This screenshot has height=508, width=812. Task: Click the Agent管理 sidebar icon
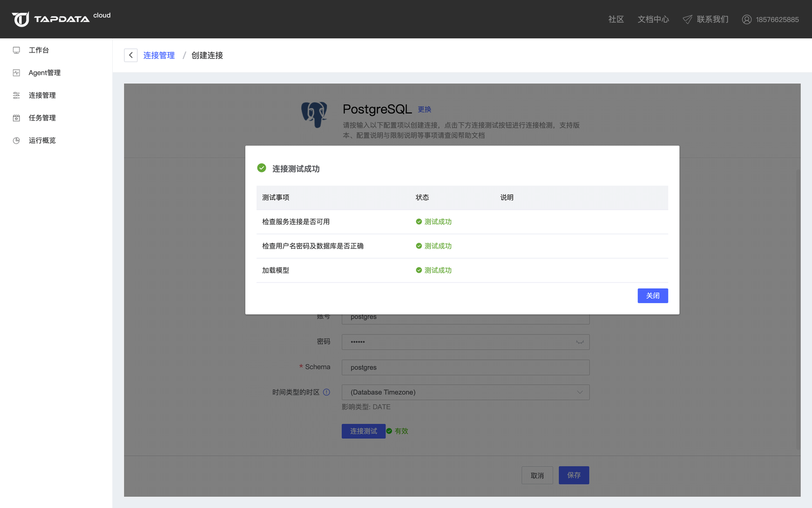coord(16,73)
